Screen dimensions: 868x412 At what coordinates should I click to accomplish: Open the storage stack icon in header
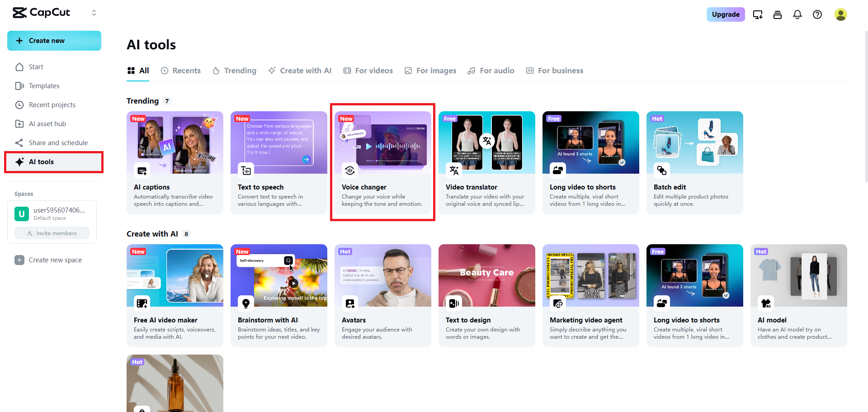point(778,14)
